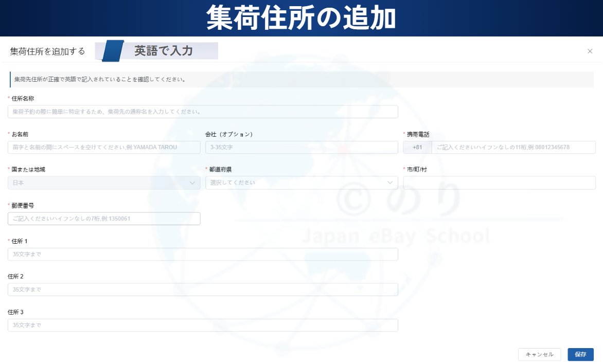Viewport: 603px width, 364px height.
Task: Click the 住所 1 input field
Action: pos(203,254)
